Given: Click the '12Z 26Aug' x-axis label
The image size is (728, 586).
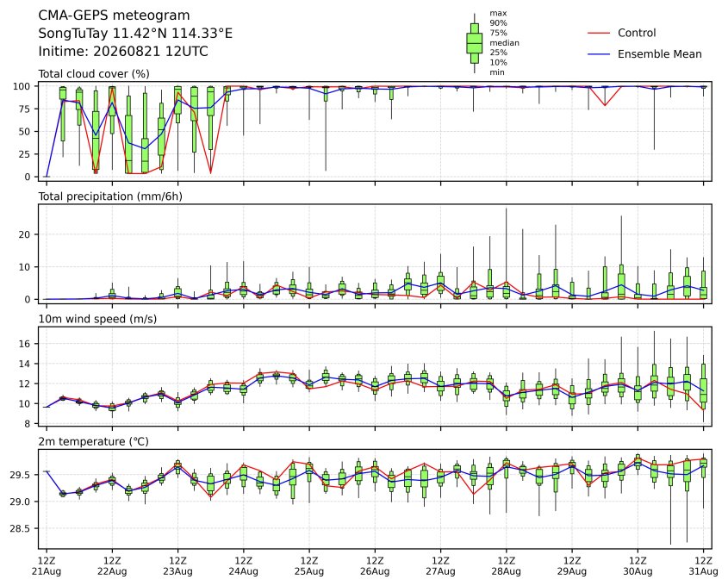Looking at the screenshot, I should tap(375, 566).
